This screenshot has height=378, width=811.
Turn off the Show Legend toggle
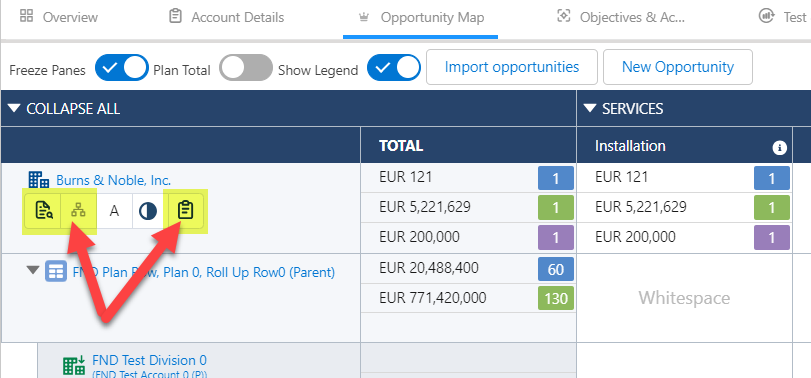pyautogui.click(x=394, y=68)
